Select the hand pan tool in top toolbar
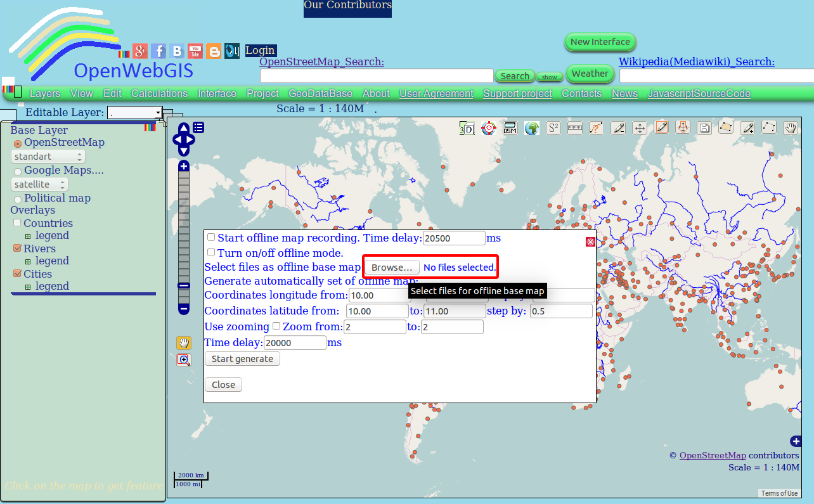The width and height of the screenshot is (814, 504). (791, 128)
